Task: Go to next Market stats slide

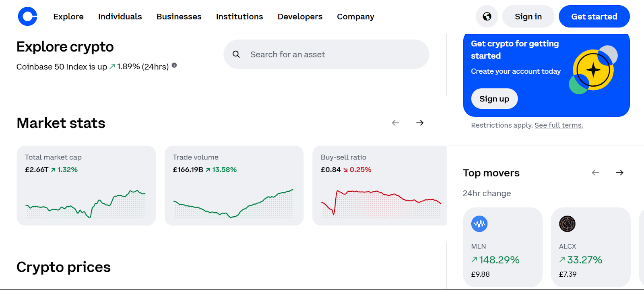Action: pyautogui.click(x=420, y=123)
